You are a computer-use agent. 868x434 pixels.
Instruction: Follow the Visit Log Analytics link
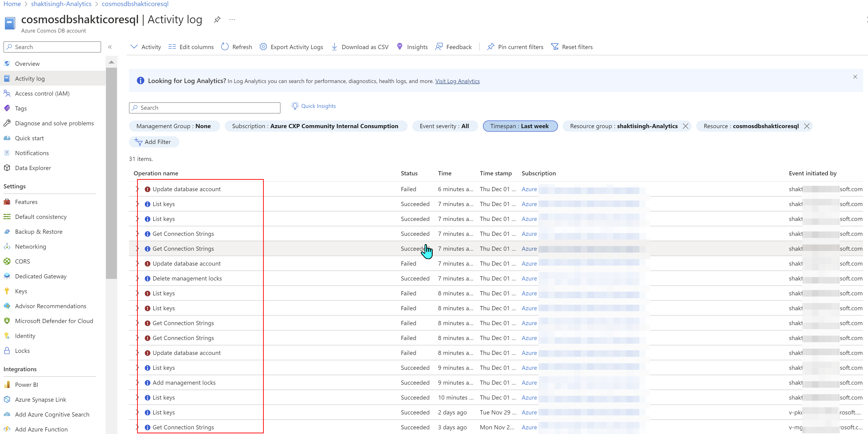coord(457,81)
